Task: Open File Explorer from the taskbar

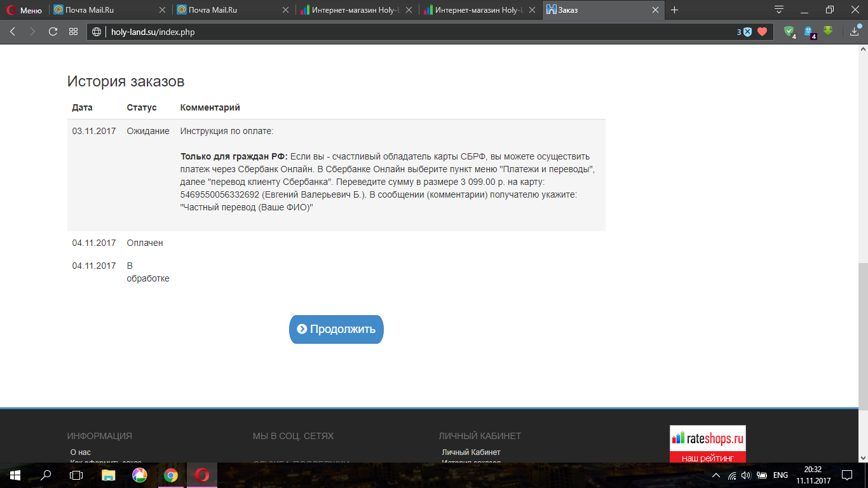Action: coord(108,475)
